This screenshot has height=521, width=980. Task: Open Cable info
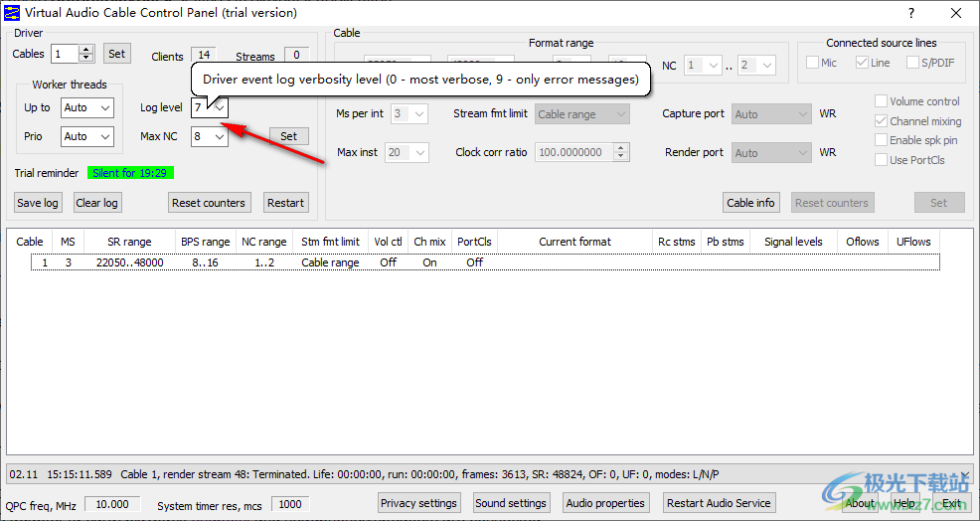[x=750, y=203]
